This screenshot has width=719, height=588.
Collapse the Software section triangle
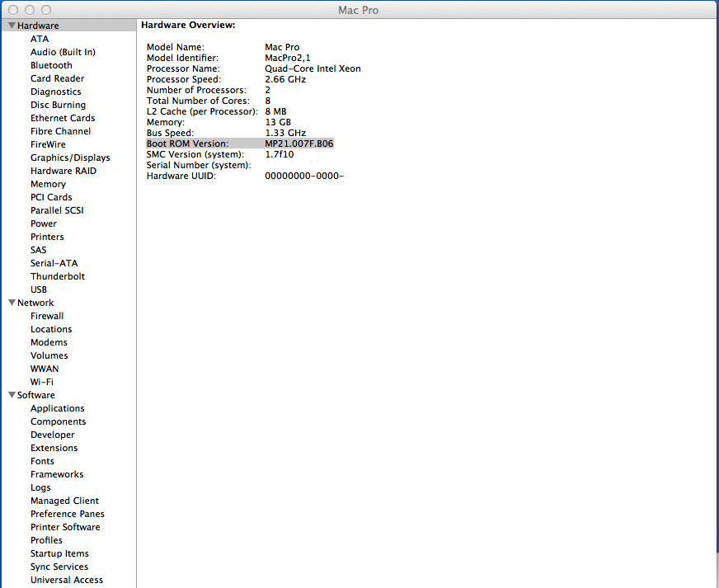point(12,395)
